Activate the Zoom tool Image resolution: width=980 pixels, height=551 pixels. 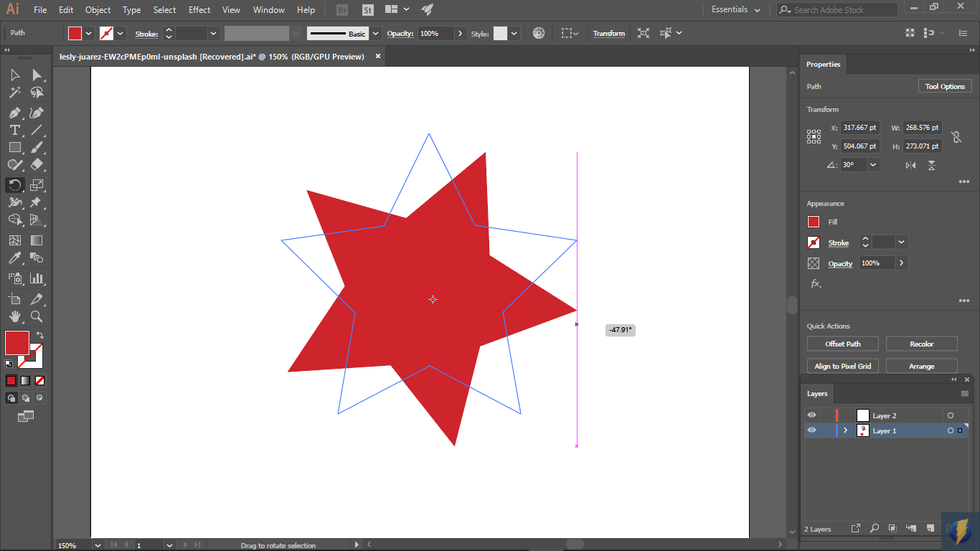click(37, 316)
